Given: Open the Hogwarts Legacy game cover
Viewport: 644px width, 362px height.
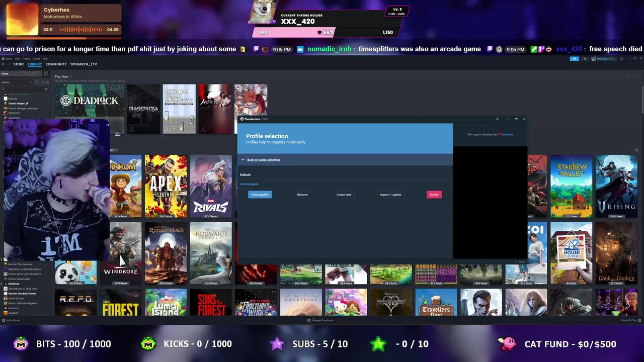Looking at the screenshot, I should click(211, 253).
